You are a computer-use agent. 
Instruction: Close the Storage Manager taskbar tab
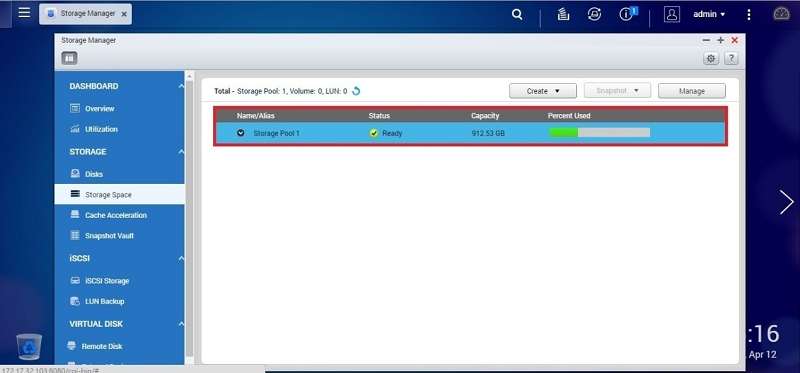pyautogui.click(x=124, y=15)
